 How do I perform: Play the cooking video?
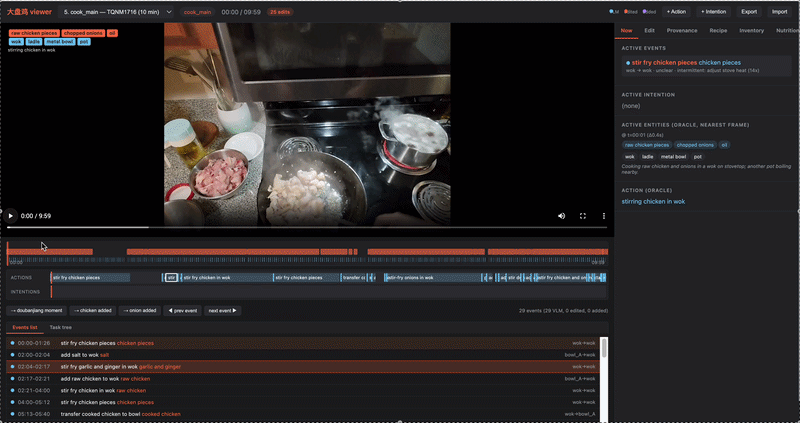pyautogui.click(x=10, y=216)
